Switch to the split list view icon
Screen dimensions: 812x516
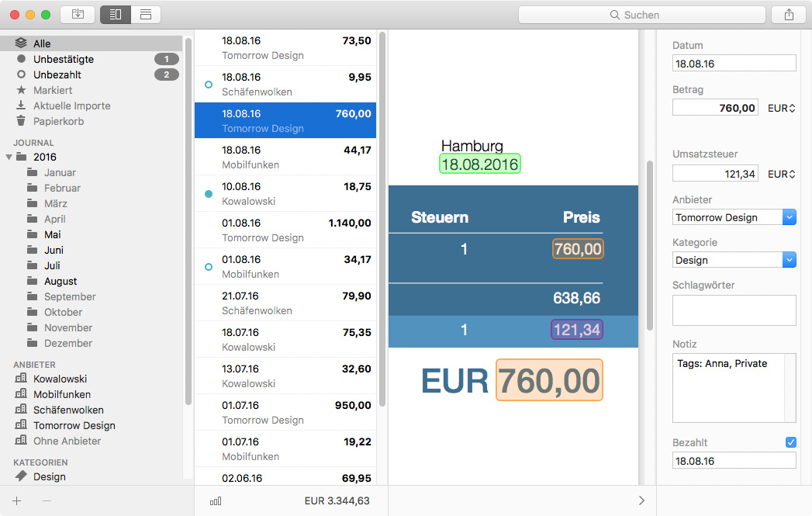pyautogui.click(x=116, y=15)
